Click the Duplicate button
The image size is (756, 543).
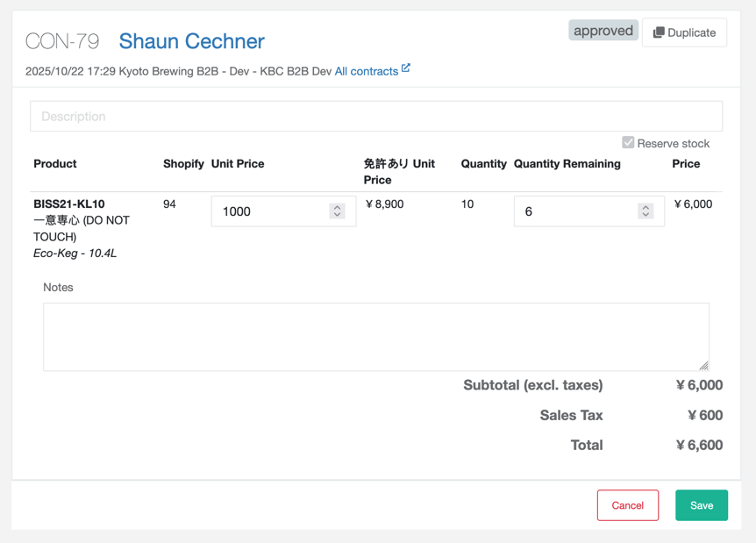684,32
